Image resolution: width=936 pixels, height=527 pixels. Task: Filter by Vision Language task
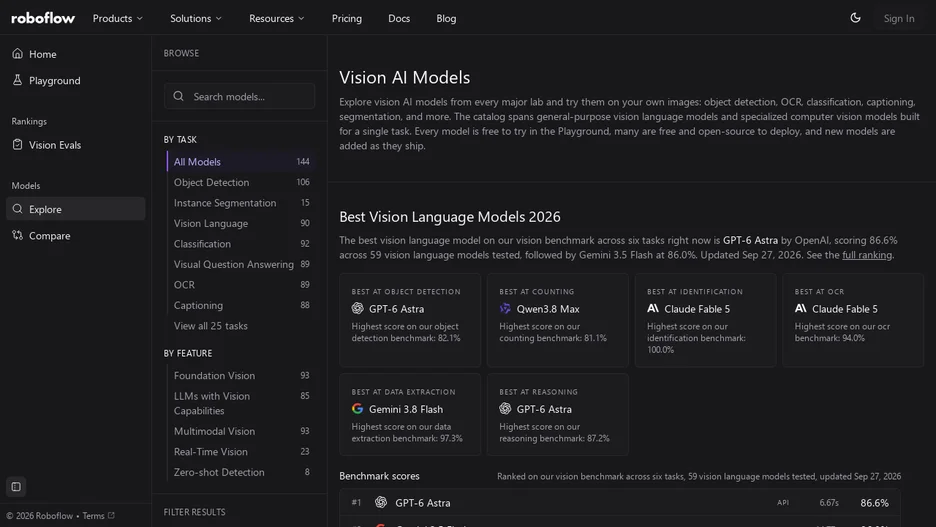tap(241, 223)
